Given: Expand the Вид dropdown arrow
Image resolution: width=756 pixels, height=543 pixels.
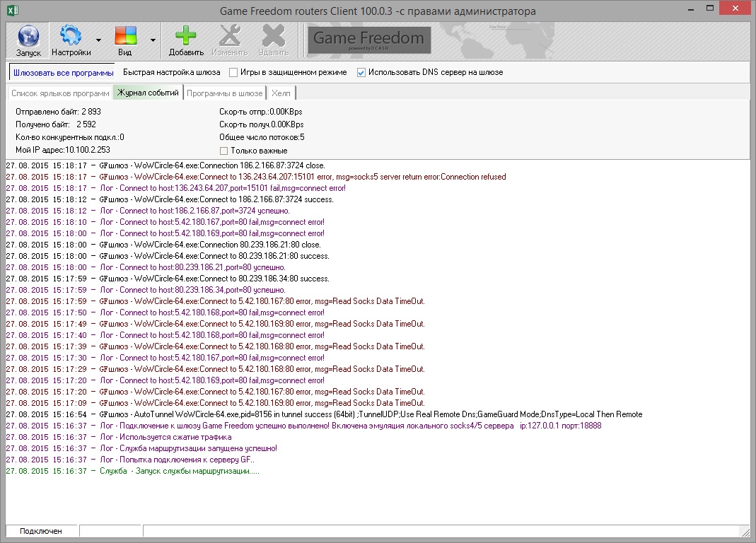Looking at the screenshot, I should coord(153,40).
